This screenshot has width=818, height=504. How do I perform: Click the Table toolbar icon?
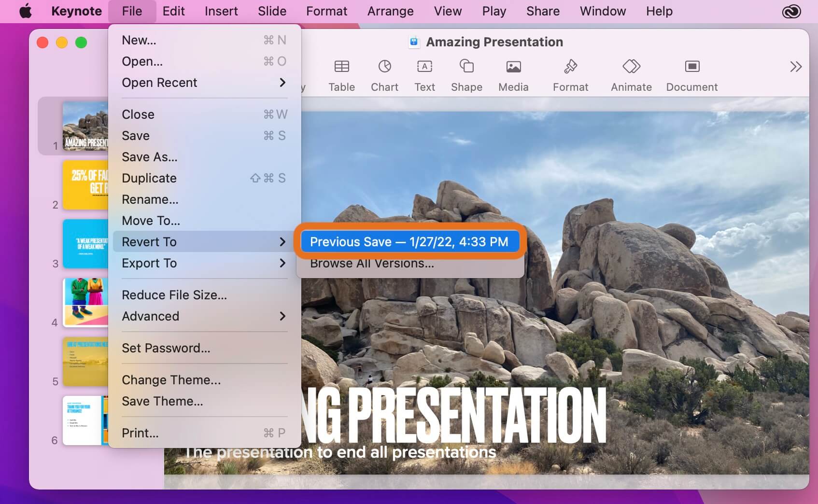[341, 67]
